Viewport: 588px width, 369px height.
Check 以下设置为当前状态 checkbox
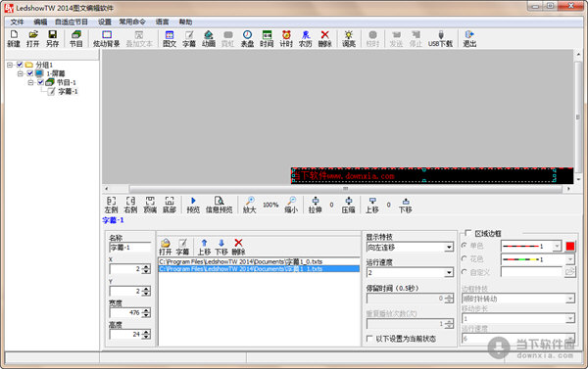369,339
